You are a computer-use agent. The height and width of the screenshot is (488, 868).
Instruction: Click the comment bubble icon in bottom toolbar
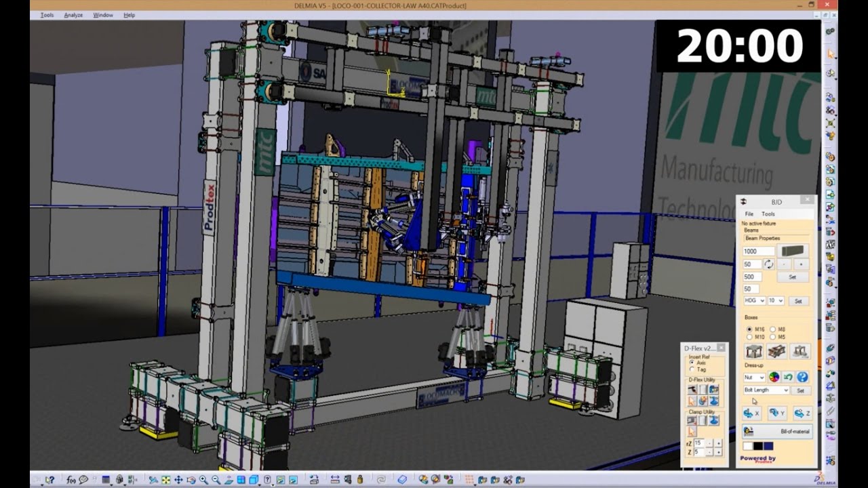click(x=83, y=480)
